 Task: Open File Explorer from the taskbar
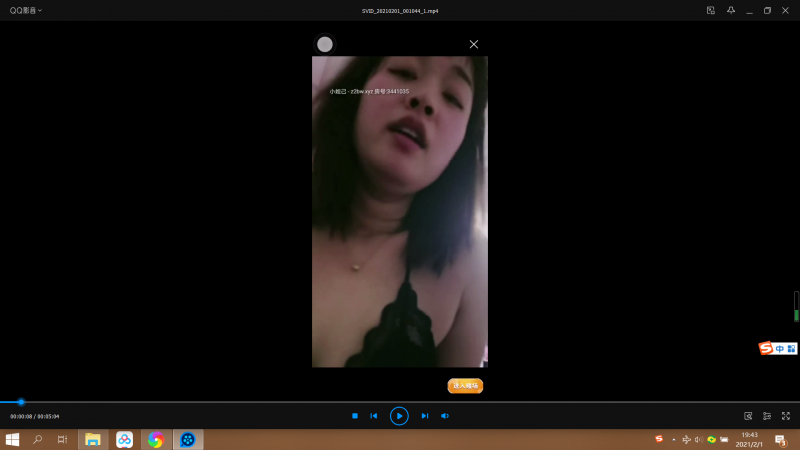93,439
